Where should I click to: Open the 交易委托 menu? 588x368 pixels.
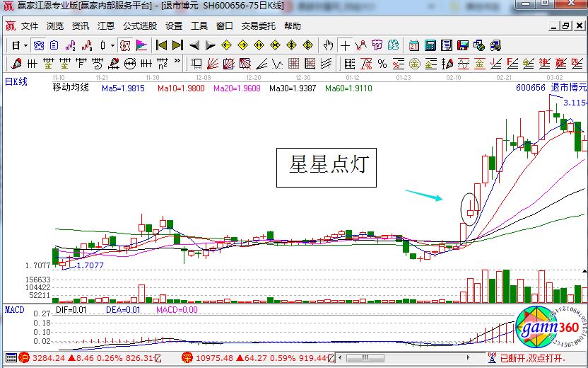point(258,26)
